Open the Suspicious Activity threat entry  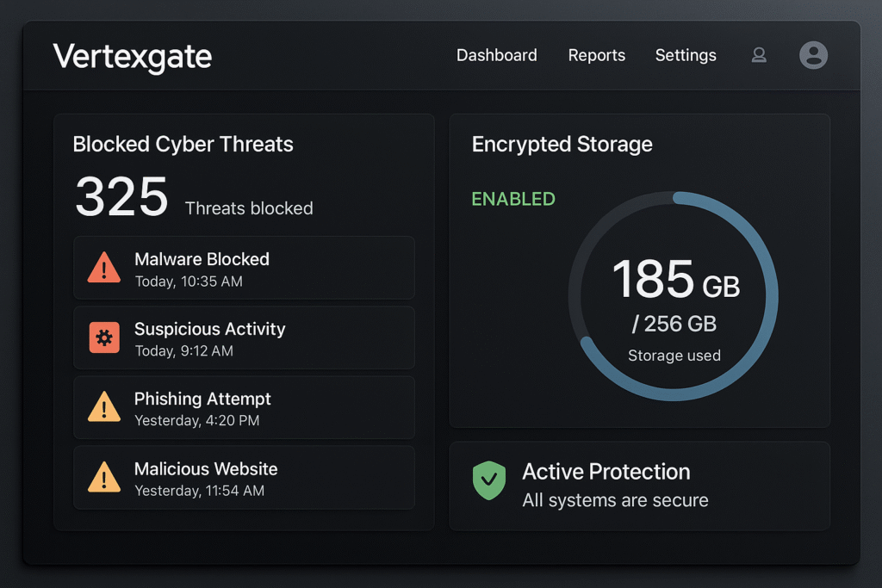coord(244,337)
